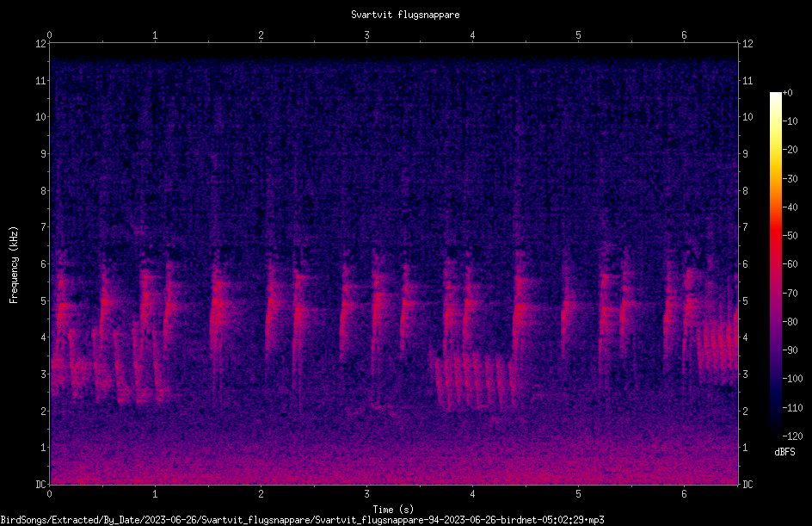Image resolution: width=812 pixels, height=526 pixels.
Task: Click the '+0' value on the color scale
Action: click(788, 92)
